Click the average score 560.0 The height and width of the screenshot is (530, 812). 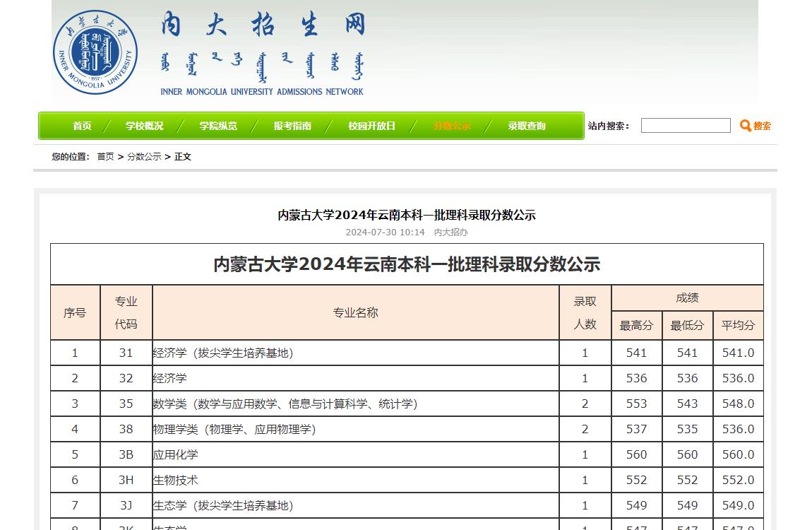pyautogui.click(x=738, y=454)
